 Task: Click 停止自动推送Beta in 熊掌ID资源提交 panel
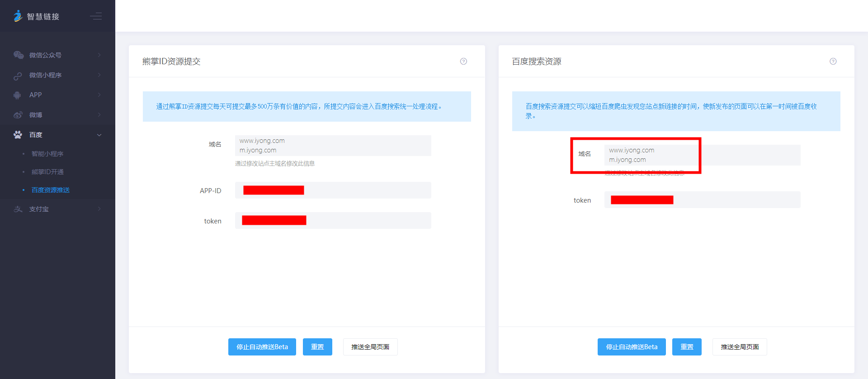click(x=262, y=347)
